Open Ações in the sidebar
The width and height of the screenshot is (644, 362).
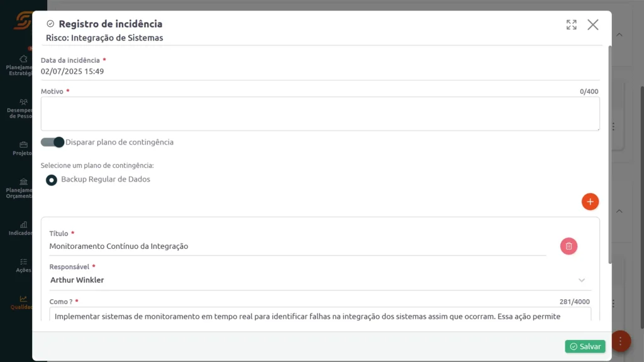coord(23,266)
